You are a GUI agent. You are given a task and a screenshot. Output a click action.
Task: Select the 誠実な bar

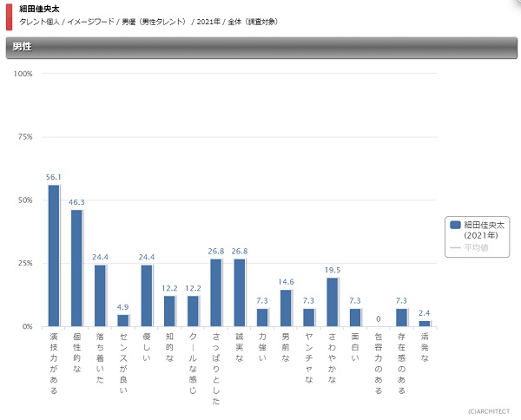point(239,292)
